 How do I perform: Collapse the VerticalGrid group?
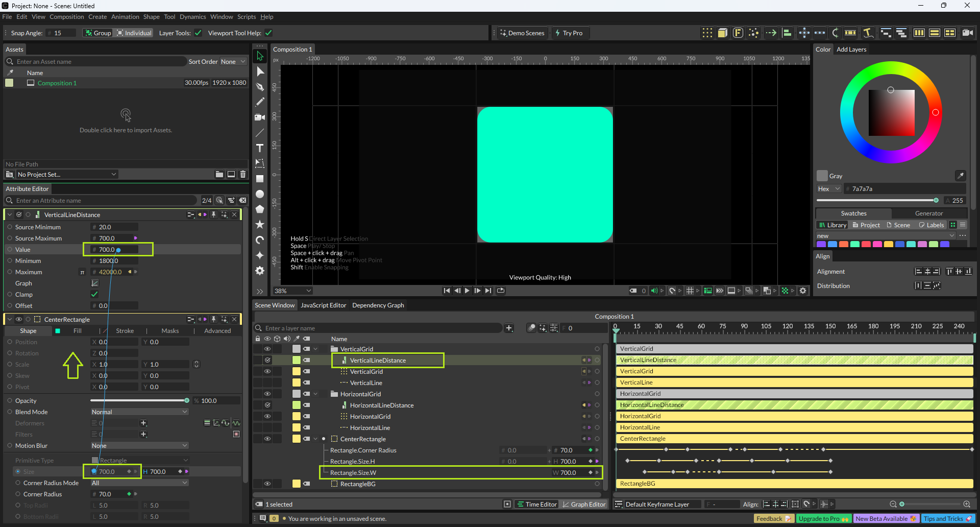tap(315, 349)
